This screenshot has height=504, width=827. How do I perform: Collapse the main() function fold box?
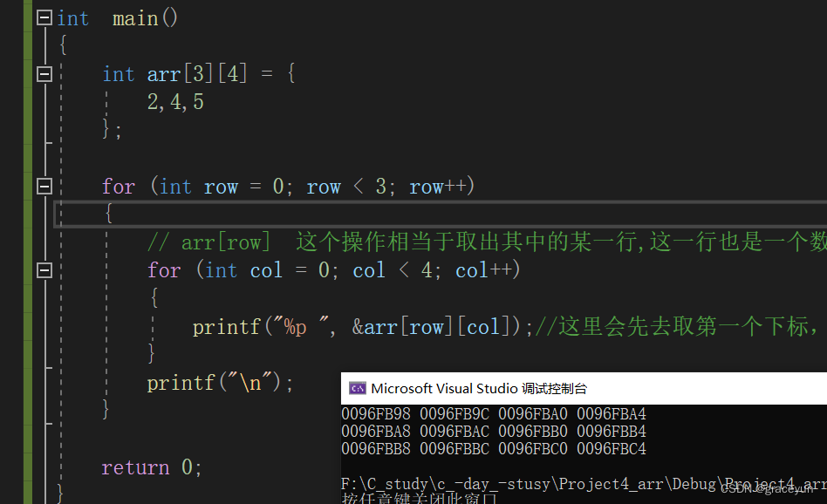tap(44, 18)
